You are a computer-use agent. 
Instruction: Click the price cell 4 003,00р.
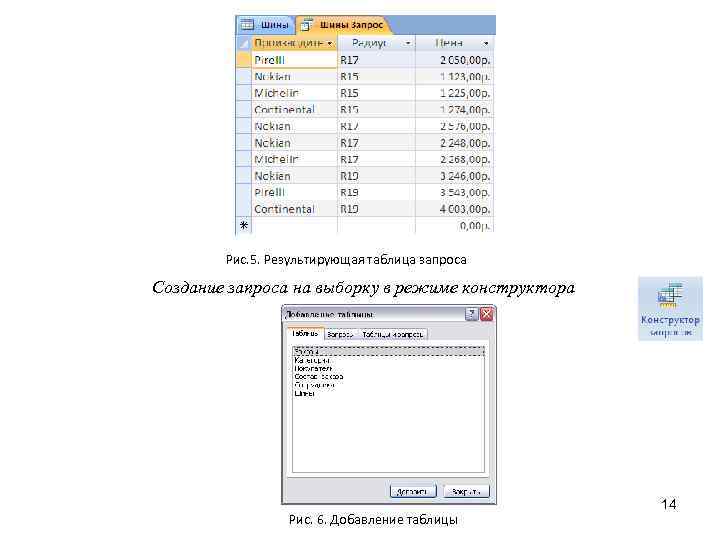point(454,209)
